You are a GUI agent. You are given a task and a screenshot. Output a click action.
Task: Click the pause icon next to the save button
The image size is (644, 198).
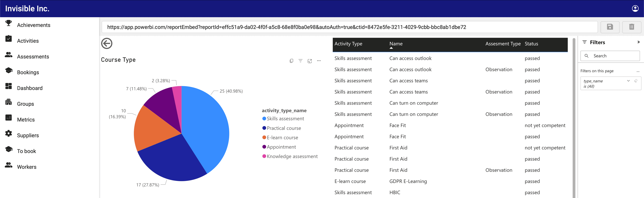632,27
